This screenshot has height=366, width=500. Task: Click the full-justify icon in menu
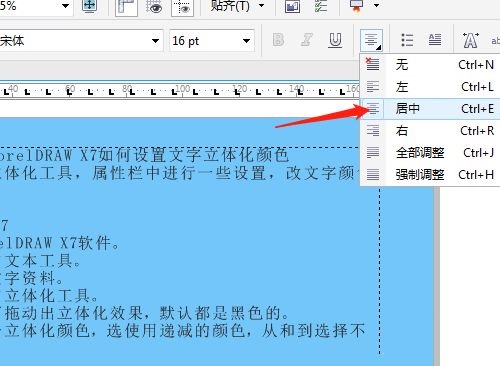373,153
